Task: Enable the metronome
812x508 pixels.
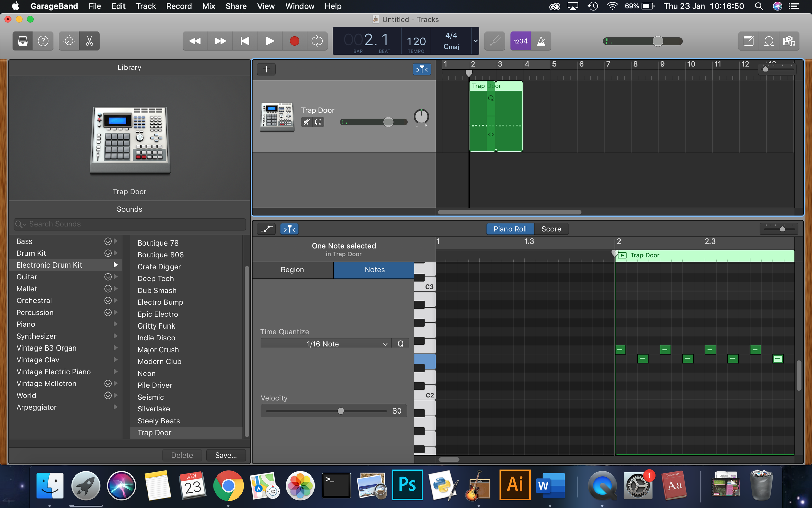Action: 541,41
